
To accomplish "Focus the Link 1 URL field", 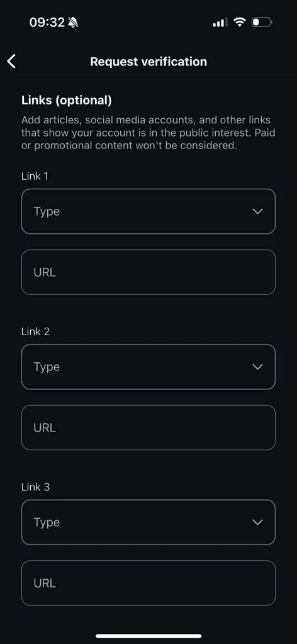I will coord(148,272).
